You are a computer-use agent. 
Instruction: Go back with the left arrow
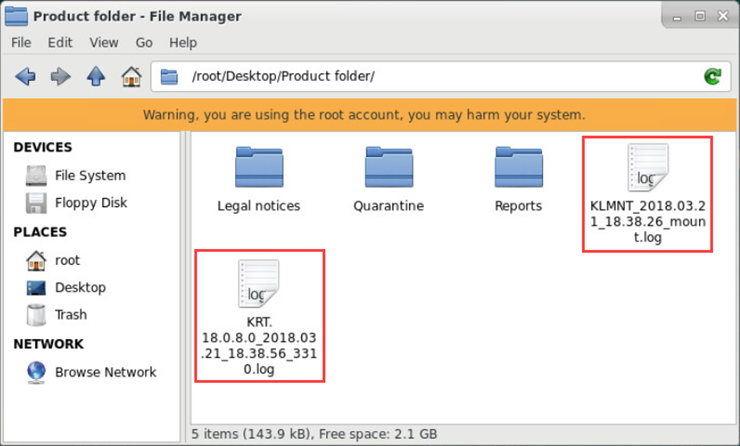pyautogui.click(x=25, y=76)
